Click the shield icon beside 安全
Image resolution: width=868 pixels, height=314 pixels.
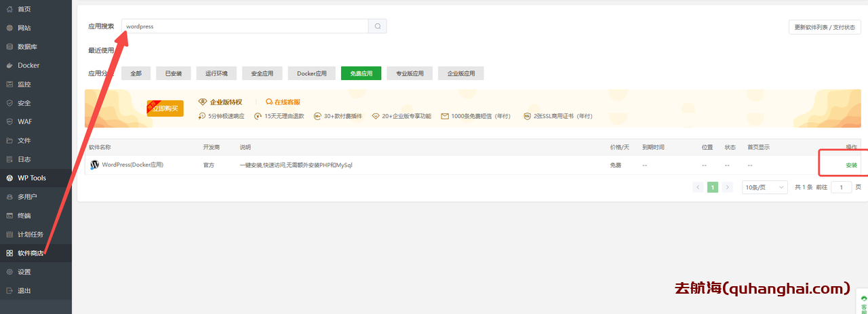9,103
